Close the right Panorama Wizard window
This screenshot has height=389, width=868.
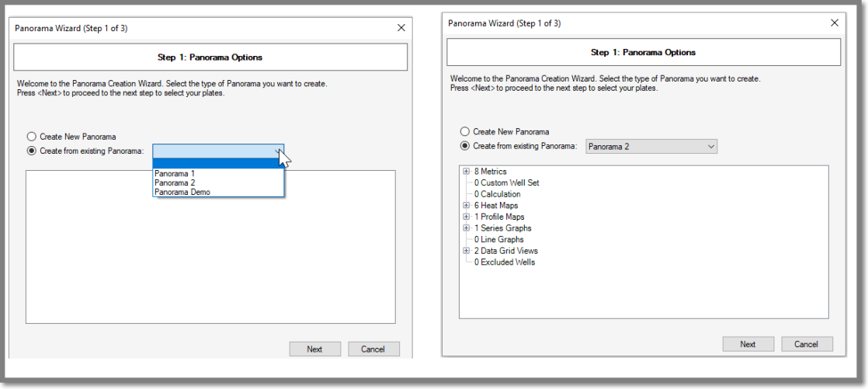coord(835,23)
